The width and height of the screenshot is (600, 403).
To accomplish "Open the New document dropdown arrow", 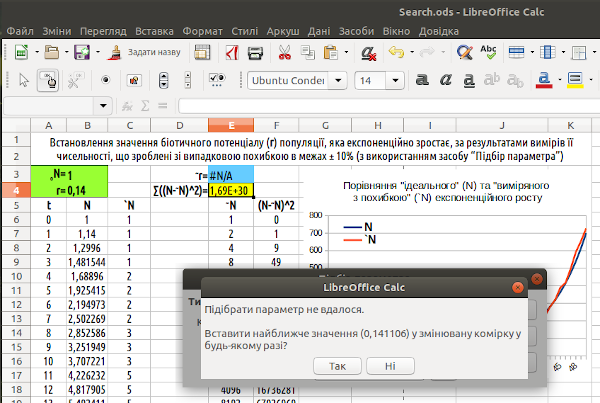I will (x=37, y=52).
